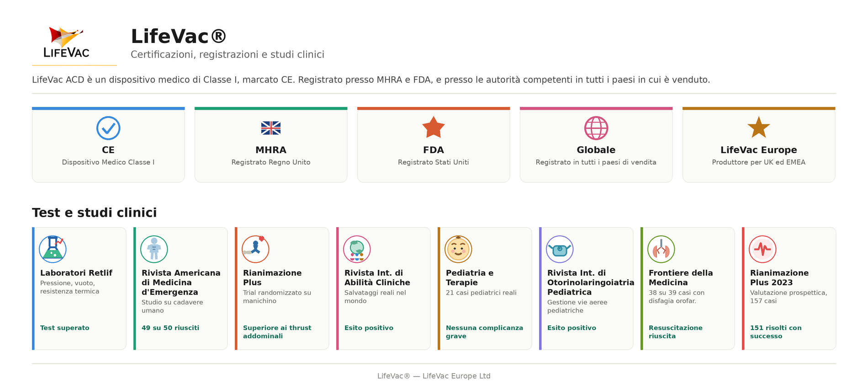Click the LifeVac logo image
Image resolution: width=868 pixels, height=389 pixels.
(x=67, y=42)
